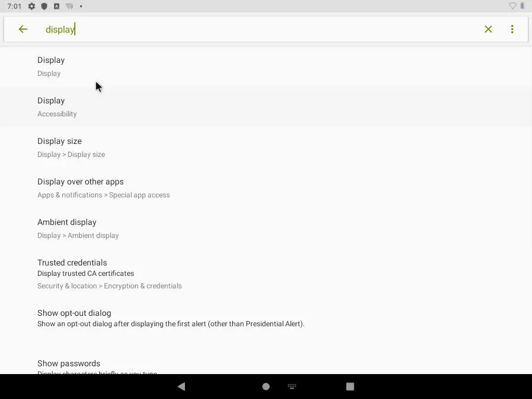Open the Ambient display search result
The width and height of the screenshot is (532, 399).
point(266,229)
